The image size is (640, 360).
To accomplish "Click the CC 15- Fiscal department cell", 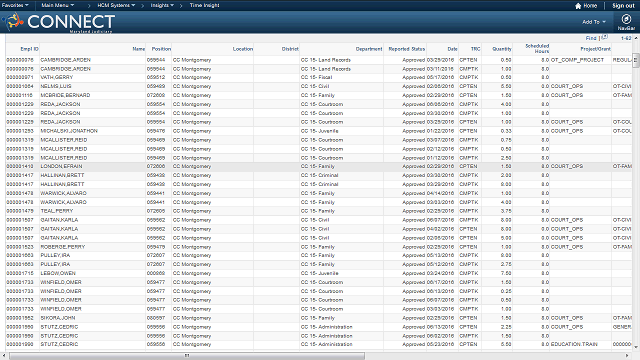I will click(x=316, y=77).
